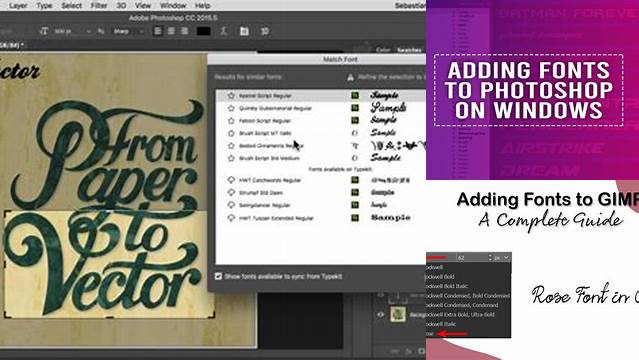Open the Filter menu
This screenshot has width=639, height=360.
tap(99, 6)
